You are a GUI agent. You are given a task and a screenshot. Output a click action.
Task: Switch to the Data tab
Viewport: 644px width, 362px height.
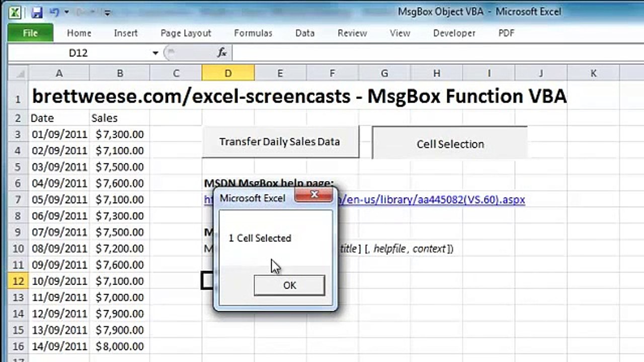[x=305, y=33]
